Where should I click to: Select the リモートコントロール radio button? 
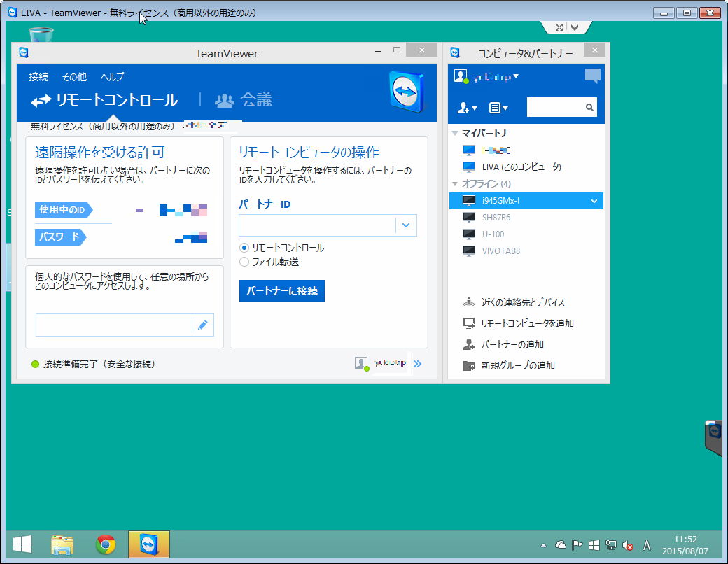click(x=244, y=248)
